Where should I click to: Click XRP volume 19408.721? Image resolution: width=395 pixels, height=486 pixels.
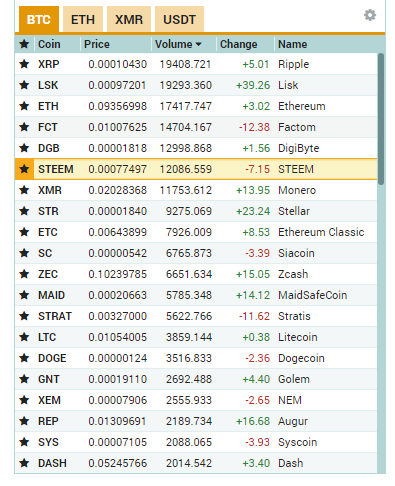pyautogui.click(x=185, y=64)
